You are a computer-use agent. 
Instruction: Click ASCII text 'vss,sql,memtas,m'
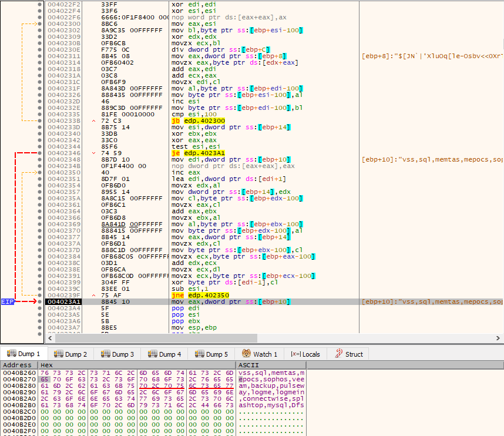pyautogui.click(x=271, y=373)
